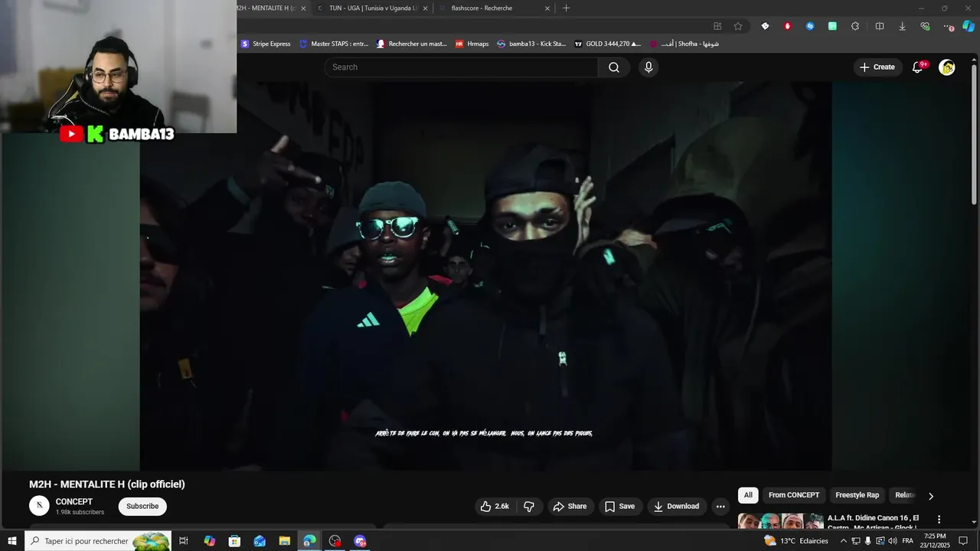Image resolution: width=980 pixels, height=551 pixels.
Task: Click the Create video button
Action: pos(877,67)
